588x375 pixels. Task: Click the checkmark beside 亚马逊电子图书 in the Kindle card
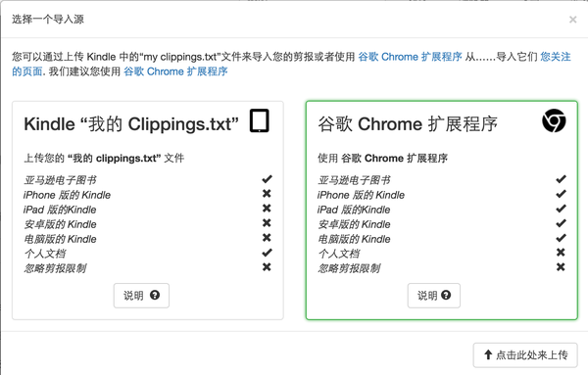[267, 179]
